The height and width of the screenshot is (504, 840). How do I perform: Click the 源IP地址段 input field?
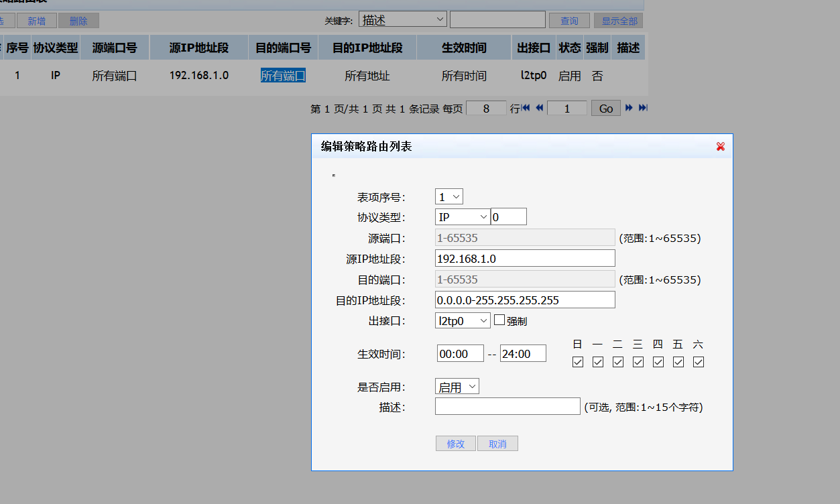[525, 259]
